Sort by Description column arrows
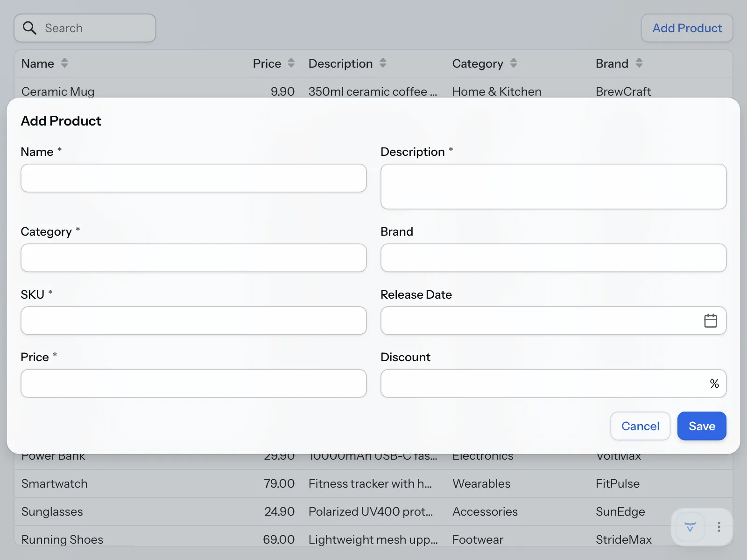Image resolution: width=747 pixels, height=560 pixels. pos(383,63)
